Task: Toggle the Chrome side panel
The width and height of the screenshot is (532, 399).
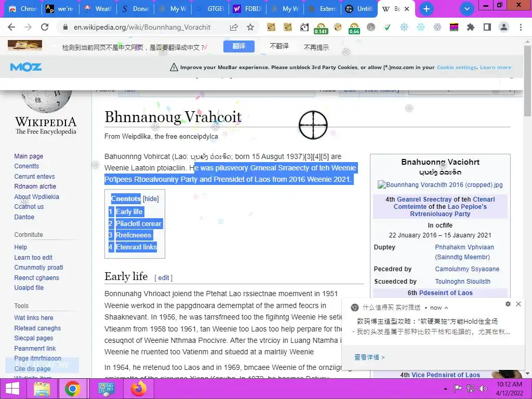Action: coord(487,27)
